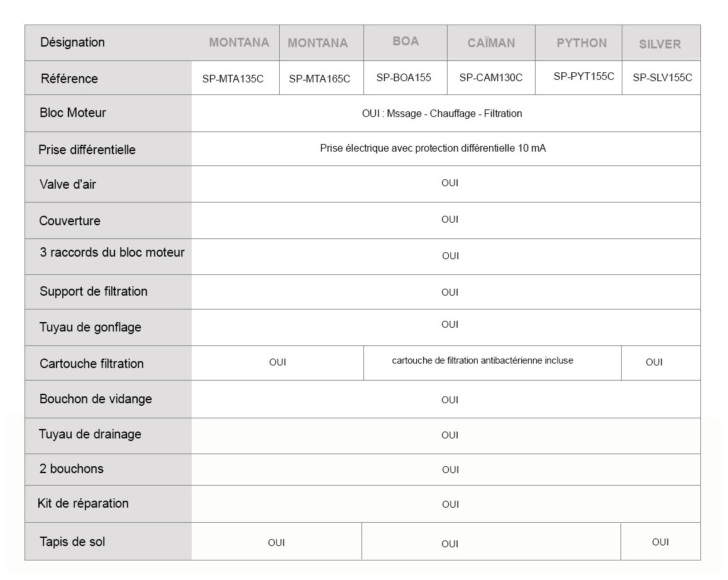Select the Bloc Moteur row label
Screen dimensions: 728x580
73,113
